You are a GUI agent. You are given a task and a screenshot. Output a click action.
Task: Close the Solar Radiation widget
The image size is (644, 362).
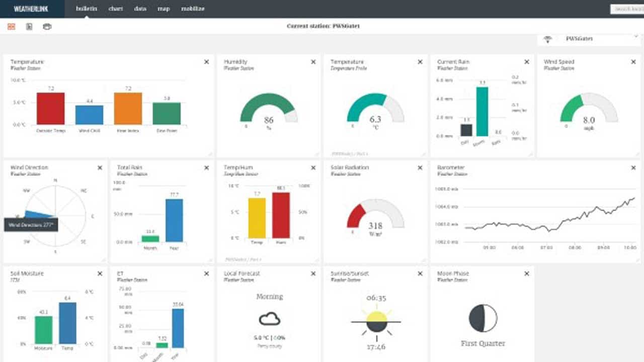(420, 168)
